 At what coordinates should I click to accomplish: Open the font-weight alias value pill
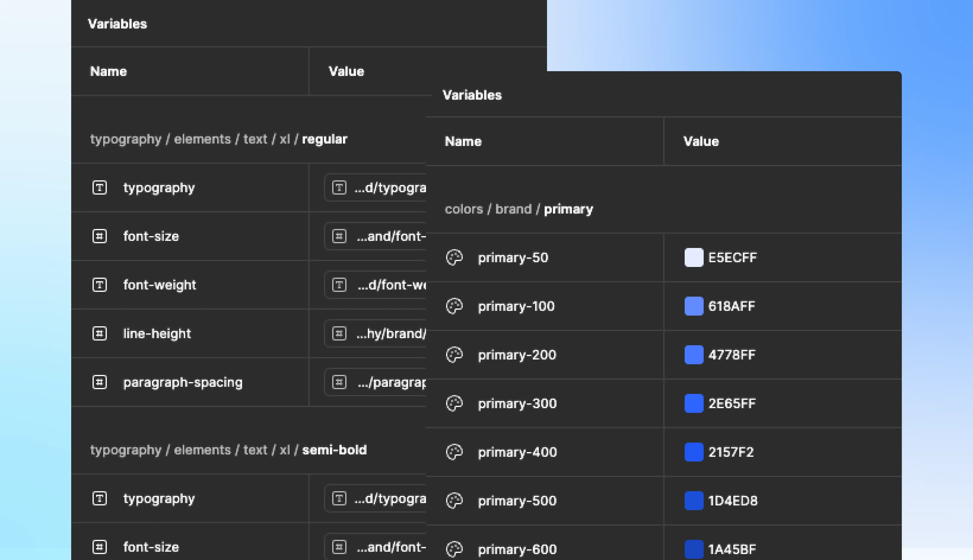point(379,285)
